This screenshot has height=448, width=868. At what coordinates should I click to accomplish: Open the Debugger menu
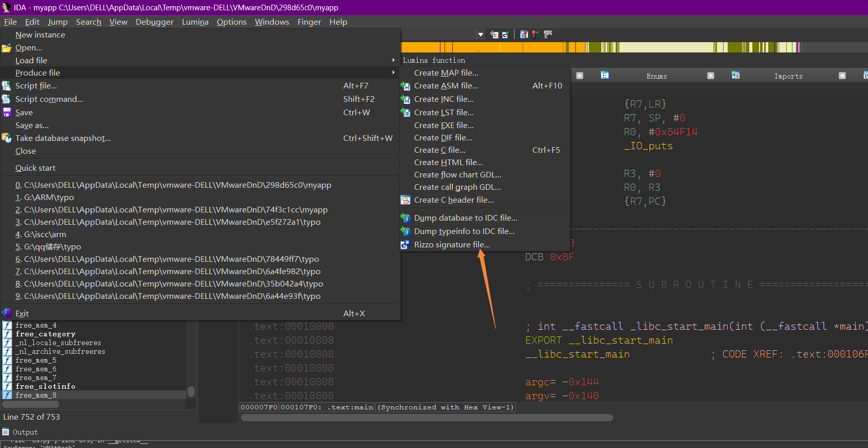[x=154, y=22]
